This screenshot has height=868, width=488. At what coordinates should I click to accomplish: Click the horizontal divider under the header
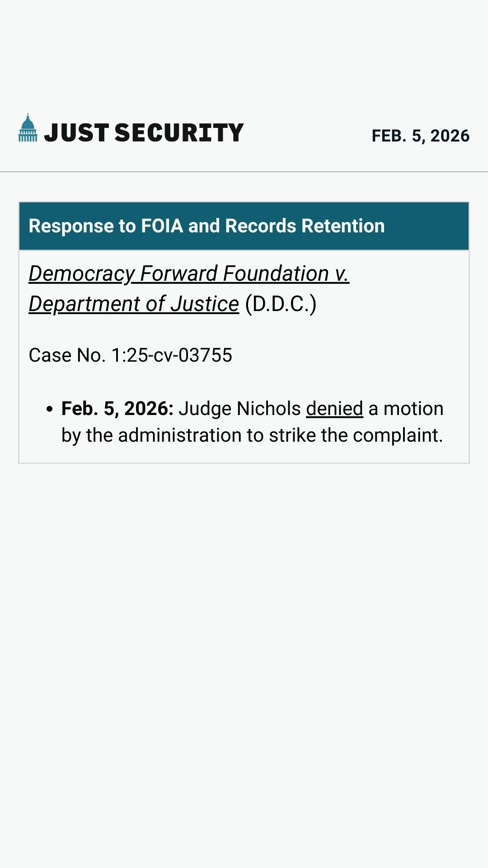pos(244,172)
